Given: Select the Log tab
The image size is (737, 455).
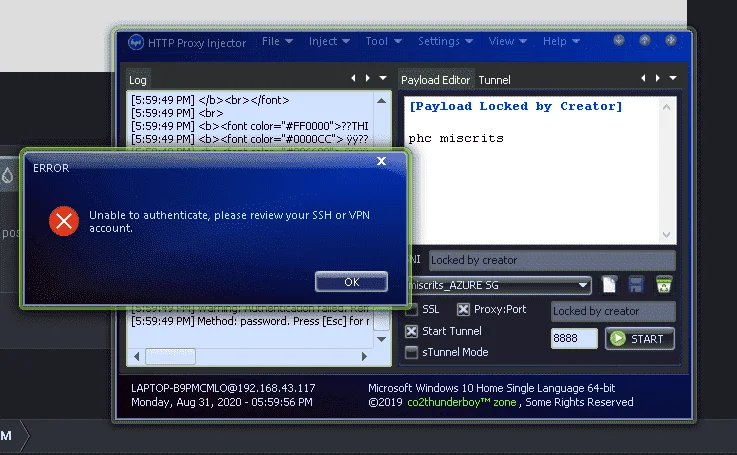Looking at the screenshot, I should tap(138, 80).
